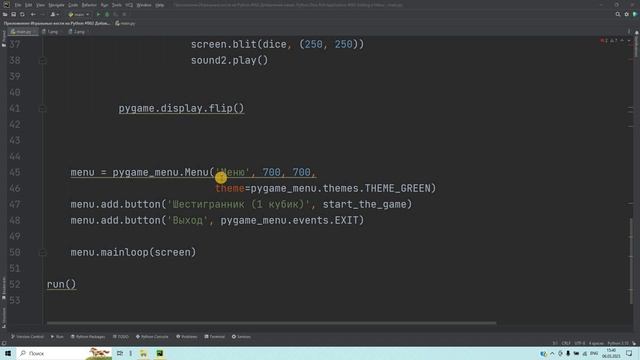Click the Synchronize reload toolbar icon

(x=22, y=14)
